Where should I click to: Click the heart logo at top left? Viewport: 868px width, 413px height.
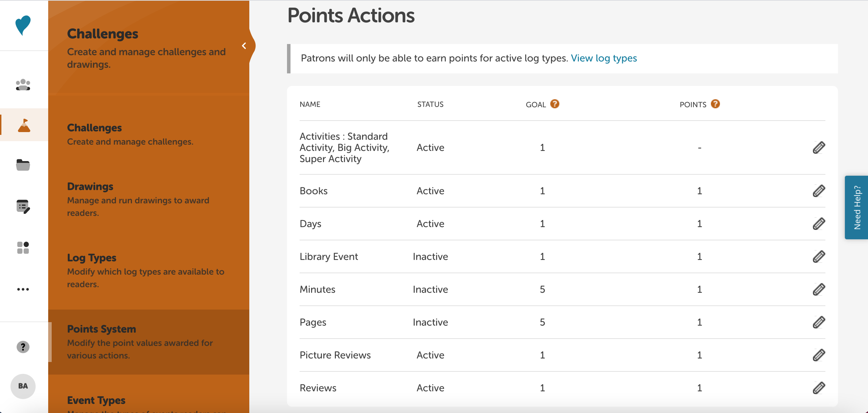(23, 24)
